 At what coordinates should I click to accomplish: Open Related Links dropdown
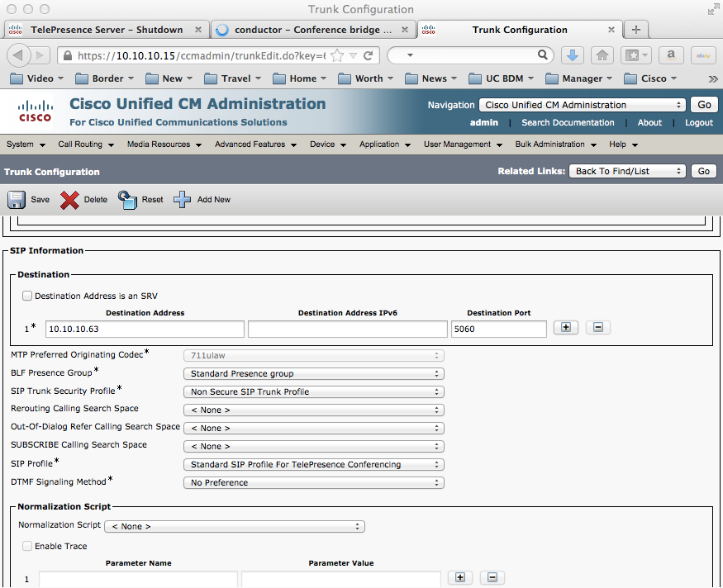click(x=627, y=172)
